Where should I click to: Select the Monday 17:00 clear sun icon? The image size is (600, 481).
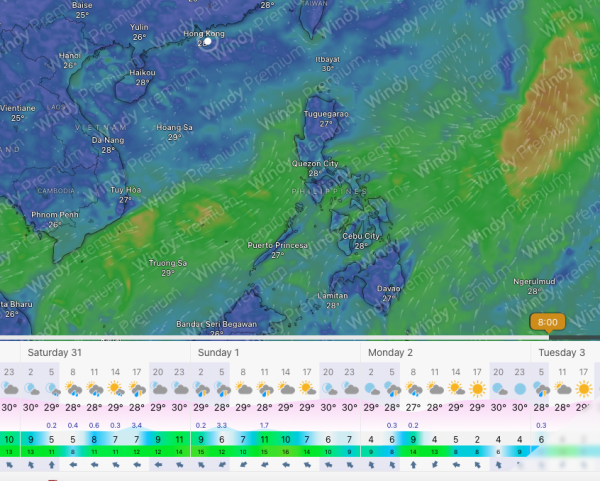pyautogui.click(x=478, y=387)
